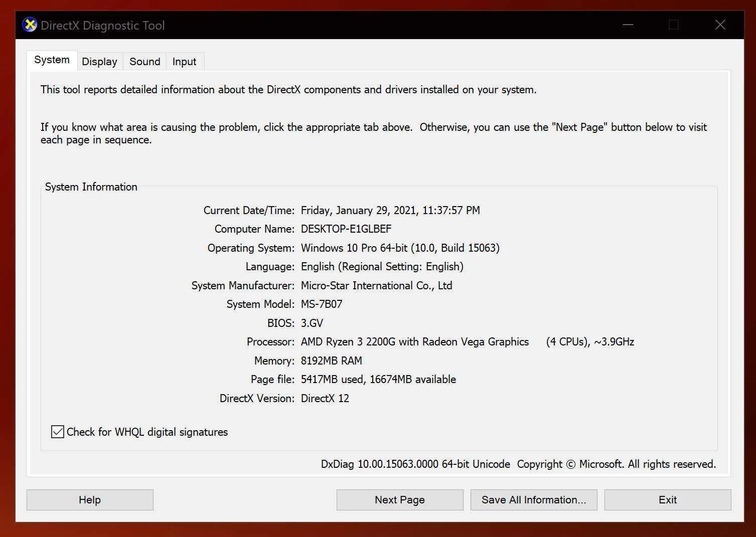Viewport: 756px width, 537px height.
Task: Click the Processor label
Action: click(x=270, y=341)
